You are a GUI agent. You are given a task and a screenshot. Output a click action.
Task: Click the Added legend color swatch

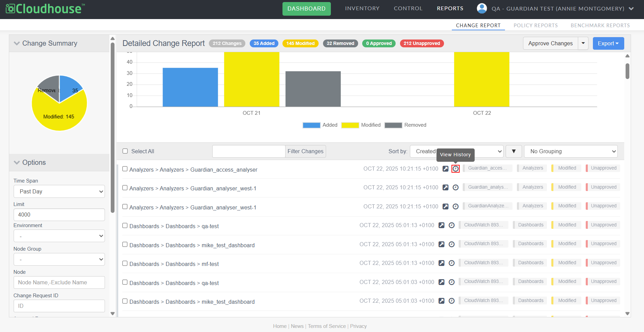(311, 125)
